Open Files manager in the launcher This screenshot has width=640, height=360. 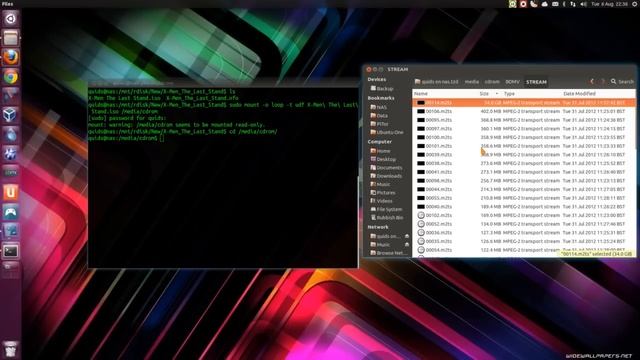pyautogui.click(x=11, y=38)
